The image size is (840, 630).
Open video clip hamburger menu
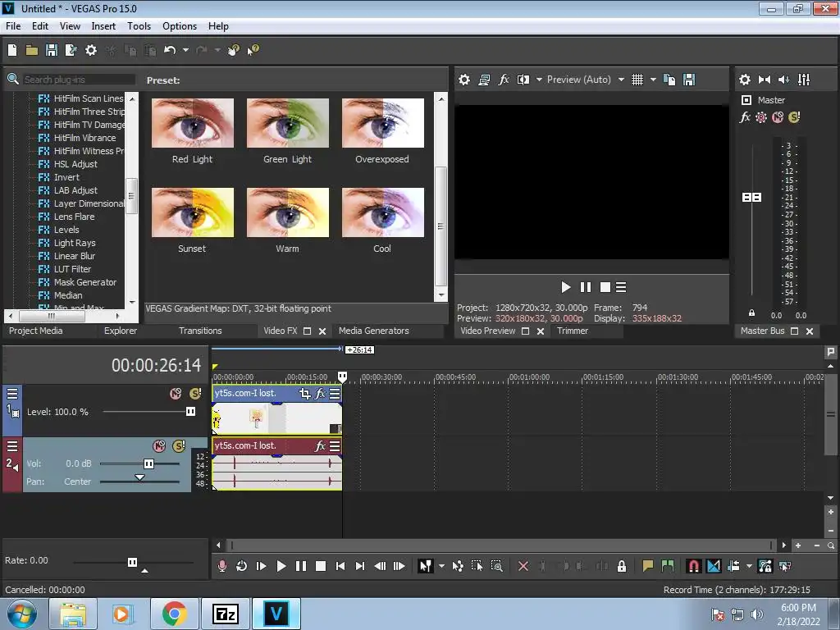335,394
